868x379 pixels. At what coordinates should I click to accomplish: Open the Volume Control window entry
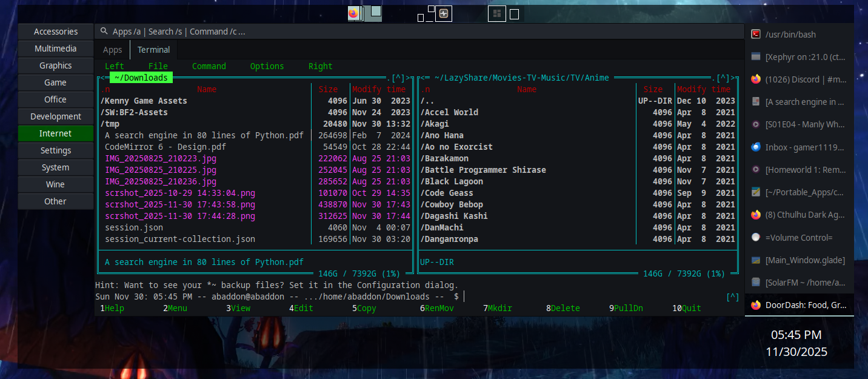click(798, 238)
